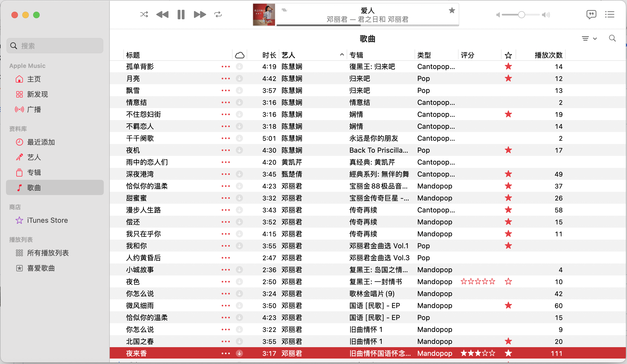Pause the current song
This screenshot has width=627, height=364.
[181, 14]
